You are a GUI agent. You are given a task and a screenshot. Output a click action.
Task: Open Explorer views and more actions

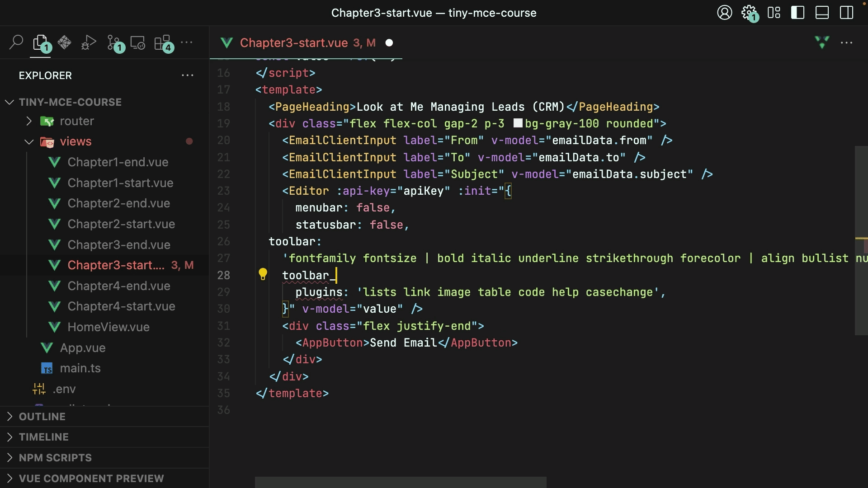187,75
